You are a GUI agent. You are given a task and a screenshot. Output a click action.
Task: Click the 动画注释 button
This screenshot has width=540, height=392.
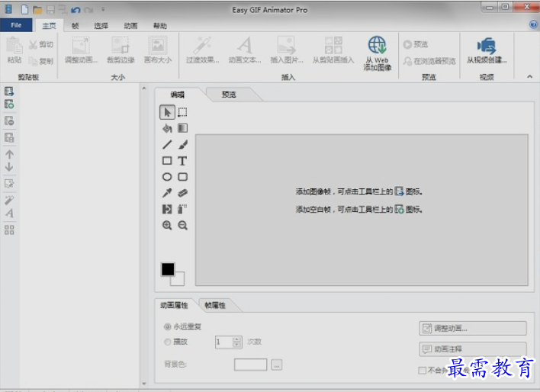point(473,349)
